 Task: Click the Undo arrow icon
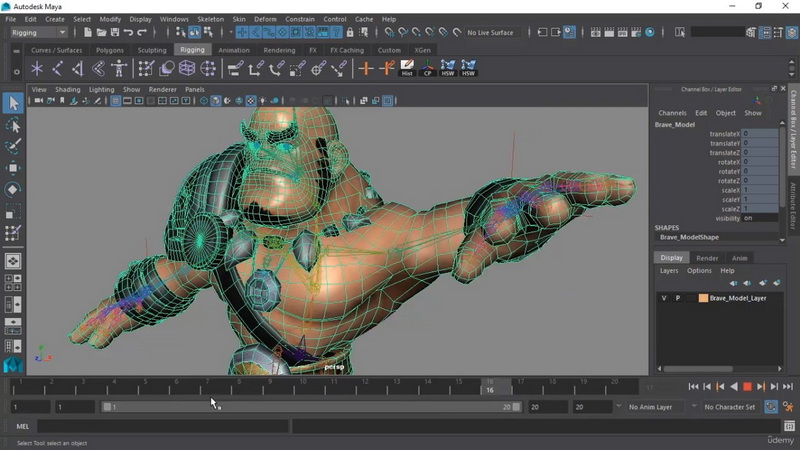(x=128, y=32)
